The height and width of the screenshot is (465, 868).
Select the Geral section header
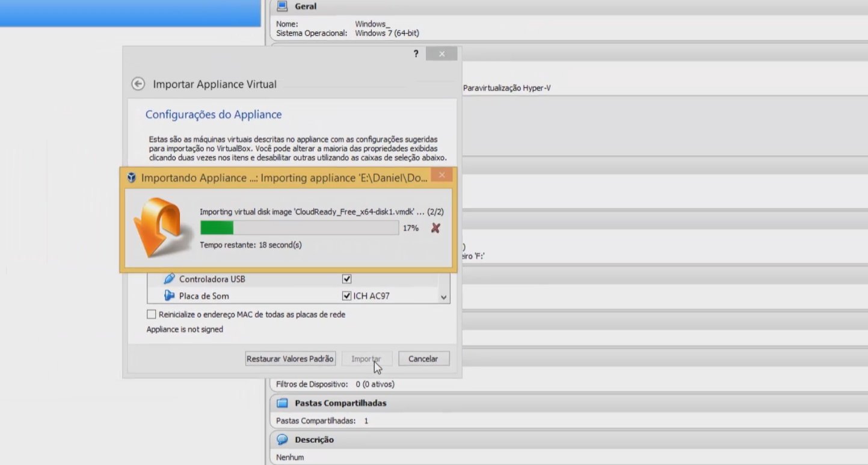click(569, 7)
